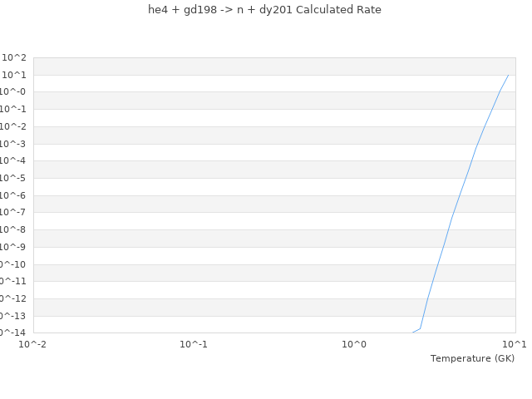Image resolution: width=532 pixels, height=399 pixels.
Task: Select the 10^1 label on the temperature axis
Action: coord(515,344)
